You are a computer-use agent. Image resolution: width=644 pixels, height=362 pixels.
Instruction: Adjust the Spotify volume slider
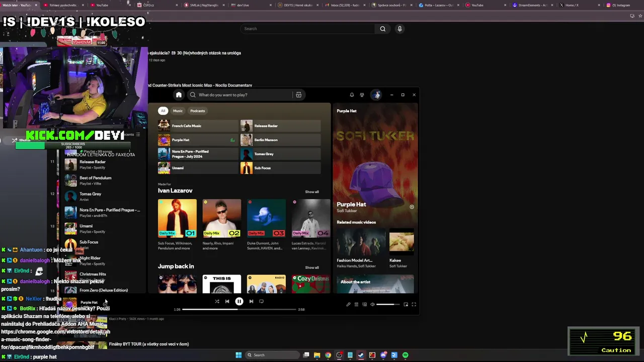pos(388,304)
